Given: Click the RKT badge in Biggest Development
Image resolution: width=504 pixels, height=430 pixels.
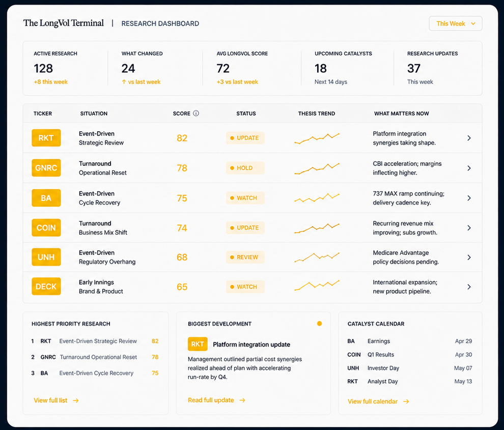Looking at the screenshot, I should click(x=198, y=344).
